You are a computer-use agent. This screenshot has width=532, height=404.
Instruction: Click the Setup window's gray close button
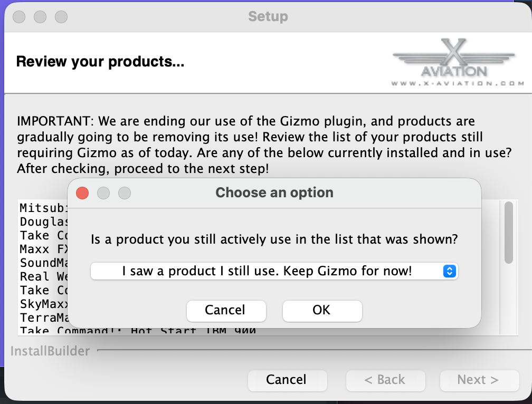pyautogui.click(x=19, y=17)
